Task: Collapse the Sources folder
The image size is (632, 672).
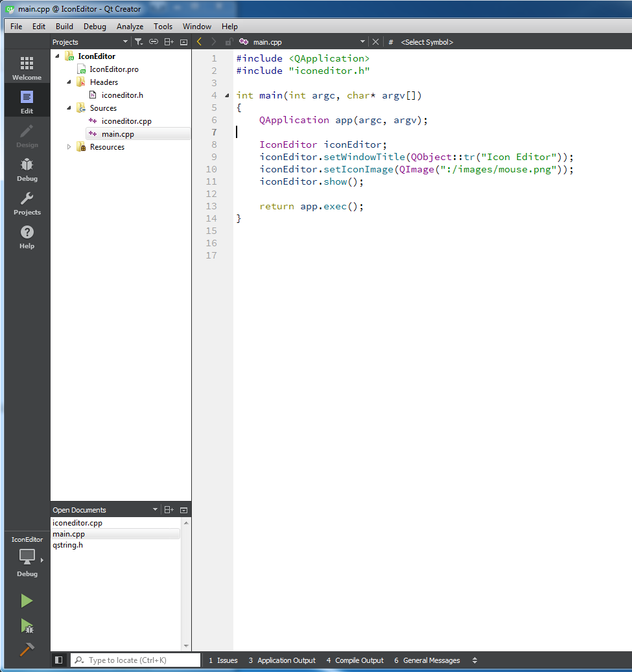Action: [x=69, y=108]
